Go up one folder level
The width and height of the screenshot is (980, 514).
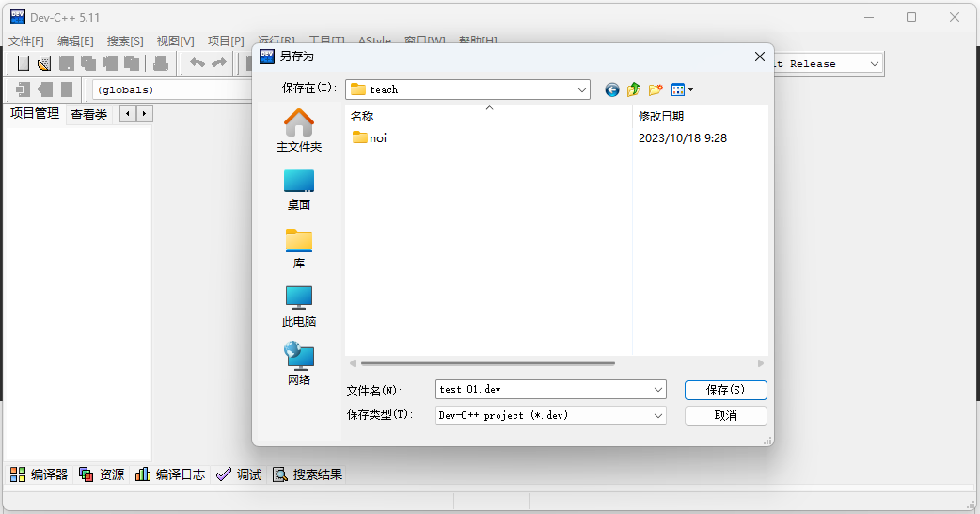click(634, 89)
